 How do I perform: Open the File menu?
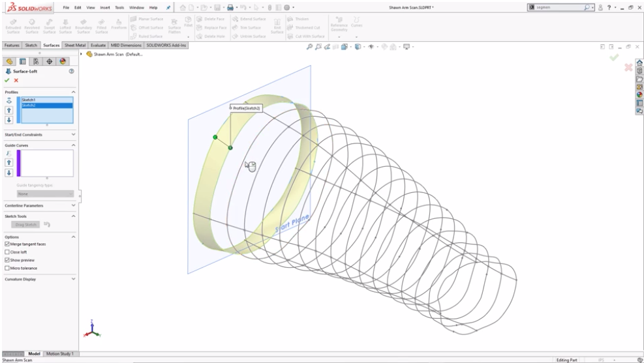(66, 7)
